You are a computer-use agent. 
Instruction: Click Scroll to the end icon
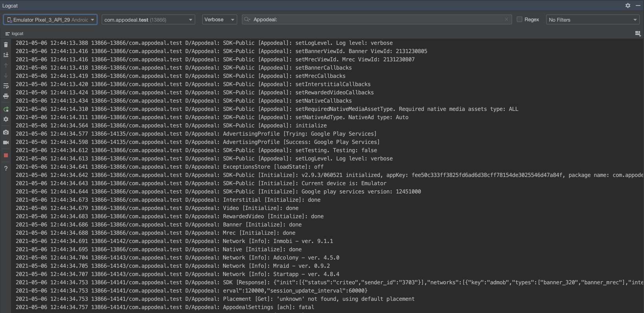6,55
